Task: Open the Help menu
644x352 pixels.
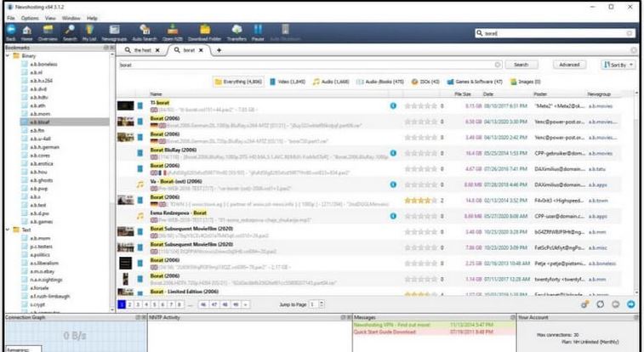Action: click(92, 18)
